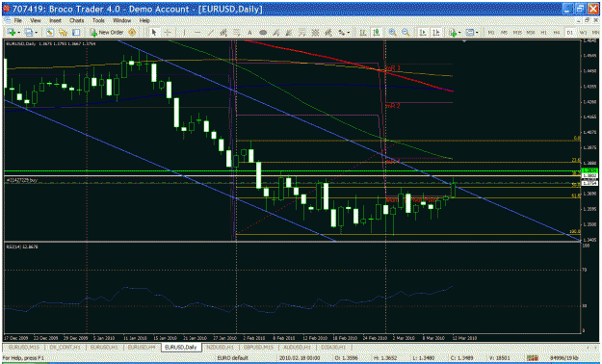This screenshot has width=602, height=364.
Task: Click the grid-shaped Gann tool icon
Action: pos(315,33)
